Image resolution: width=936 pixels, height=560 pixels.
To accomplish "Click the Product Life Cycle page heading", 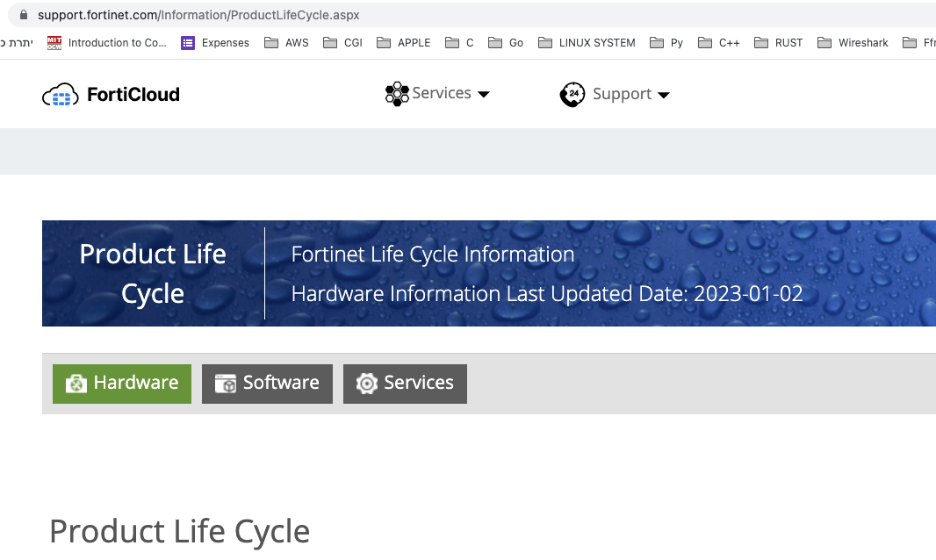I will pyautogui.click(x=180, y=531).
